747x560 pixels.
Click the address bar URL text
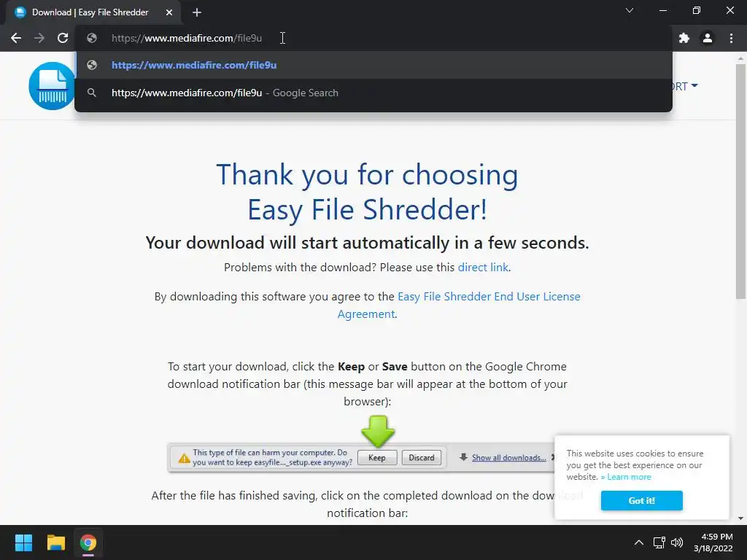coord(187,38)
